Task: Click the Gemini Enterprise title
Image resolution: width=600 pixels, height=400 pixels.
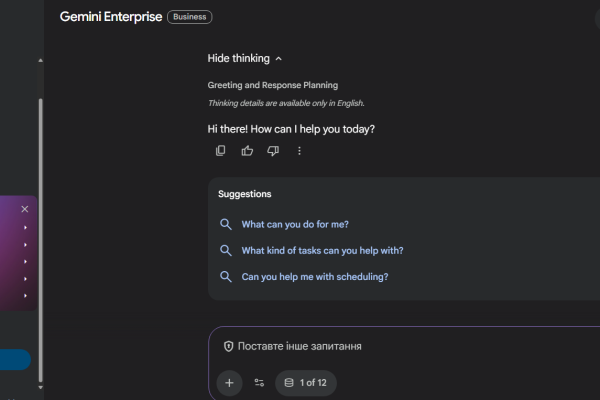Action: tap(110, 17)
